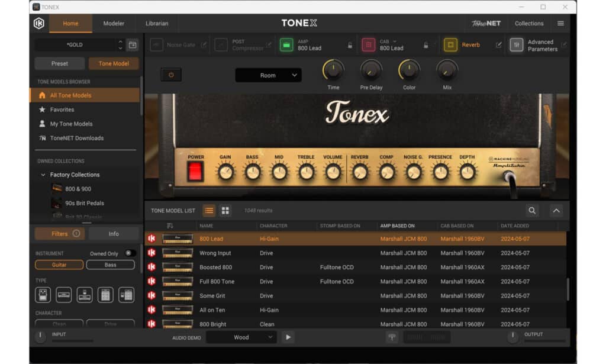
Task: Filter by stomp plus amp type icon
Action: [x=85, y=295]
